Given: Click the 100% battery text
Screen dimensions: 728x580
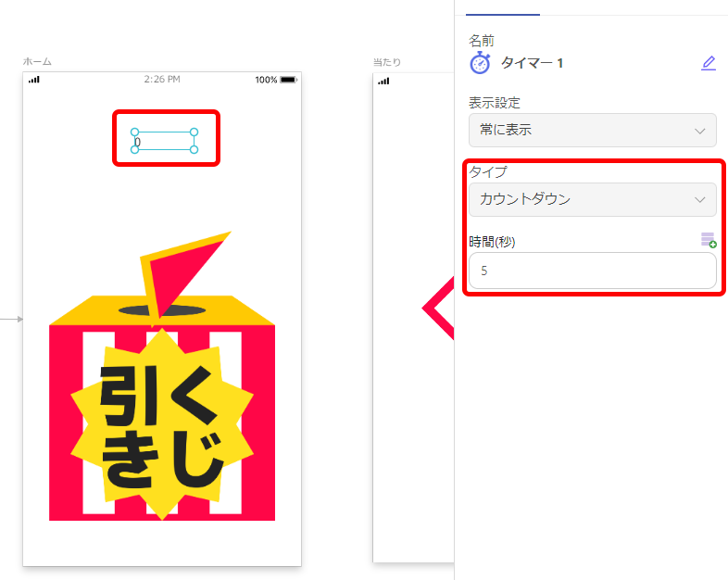Looking at the screenshot, I should pos(266,80).
